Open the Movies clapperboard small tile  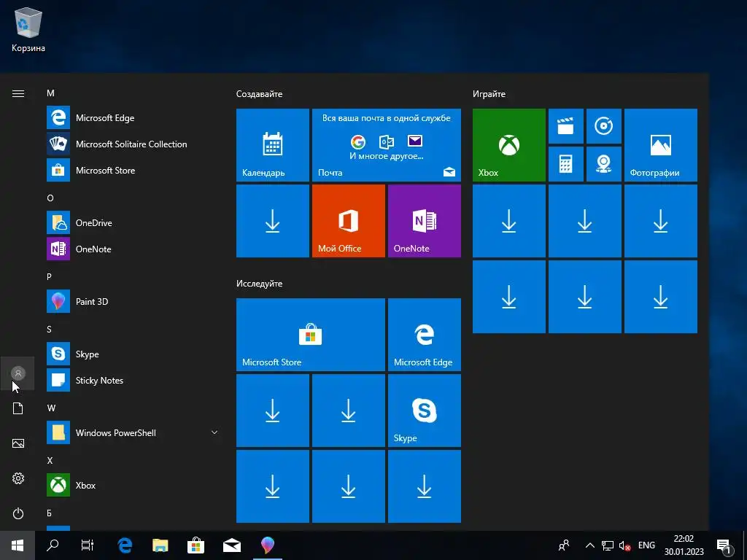pyautogui.click(x=566, y=126)
